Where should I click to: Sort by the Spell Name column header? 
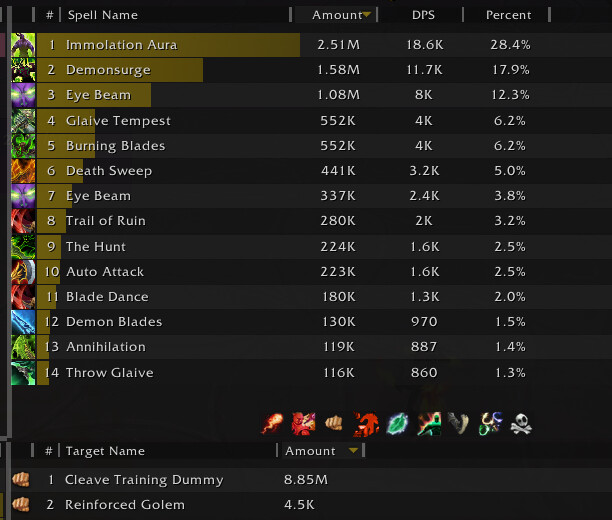point(103,15)
